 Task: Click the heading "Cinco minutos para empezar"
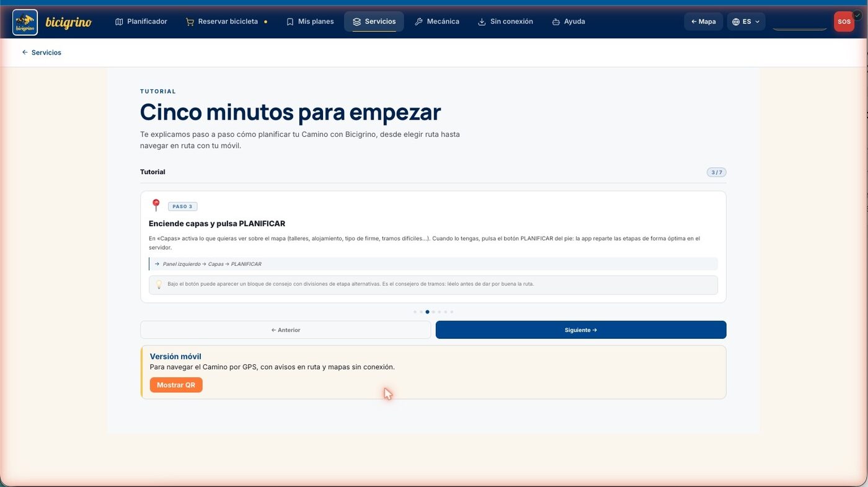click(290, 112)
